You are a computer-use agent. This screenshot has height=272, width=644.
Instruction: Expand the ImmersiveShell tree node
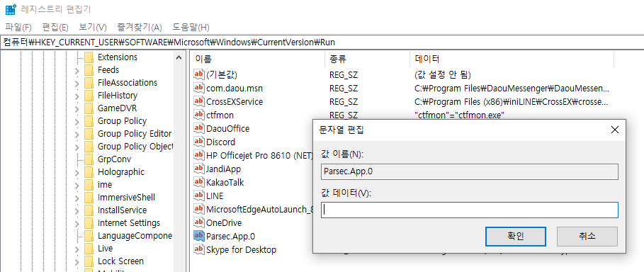click(77, 198)
